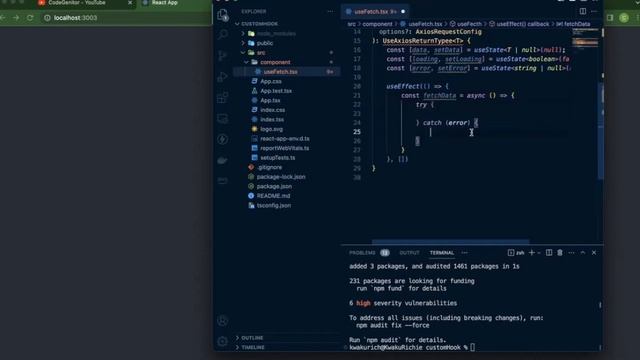Open panel overflow views ellipsis
640x360 pixels.
pos(464,253)
